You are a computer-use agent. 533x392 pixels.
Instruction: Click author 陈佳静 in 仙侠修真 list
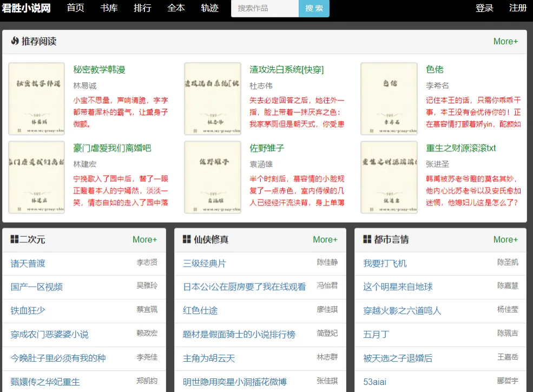click(x=327, y=262)
